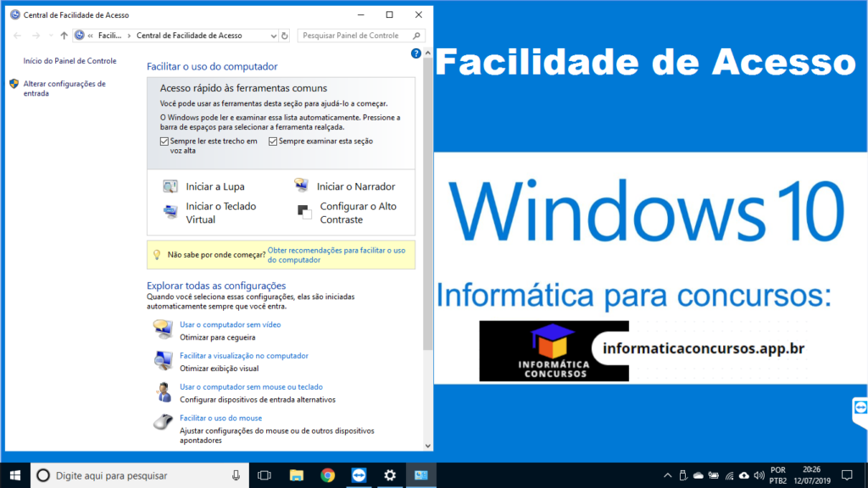The width and height of the screenshot is (868, 488).
Task: Click 'Usar o computador sem vídeo' link
Action: click(230, 324)
